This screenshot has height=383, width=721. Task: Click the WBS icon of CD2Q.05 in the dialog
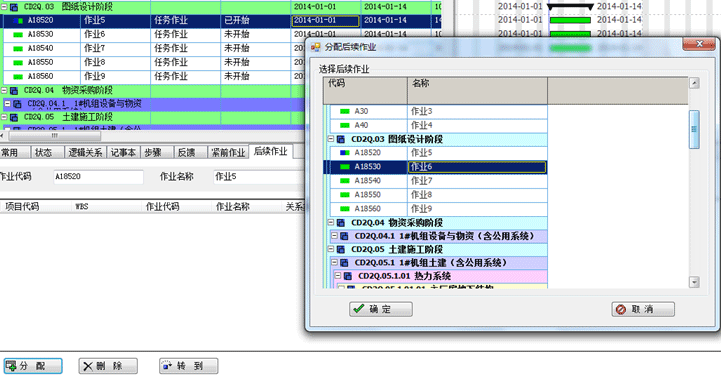(x=341, y=249)
